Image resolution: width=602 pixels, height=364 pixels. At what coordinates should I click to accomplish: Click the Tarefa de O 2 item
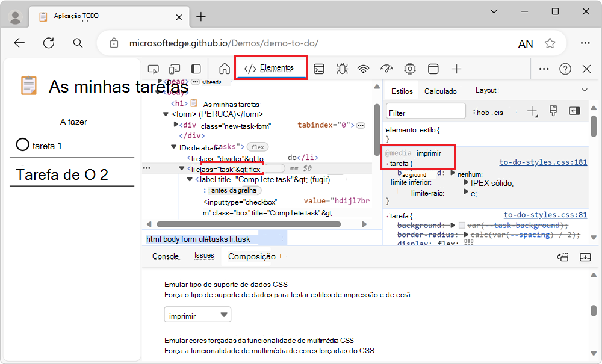[x=62, y=174]
